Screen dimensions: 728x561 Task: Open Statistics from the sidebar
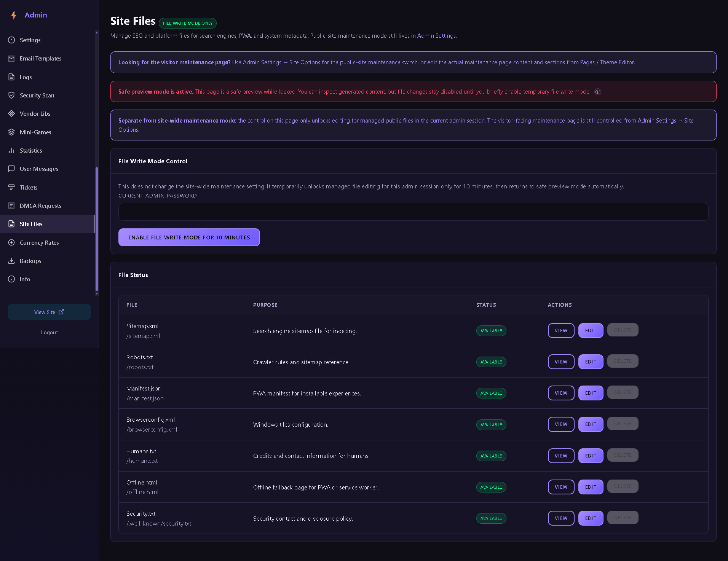point(47,150)
